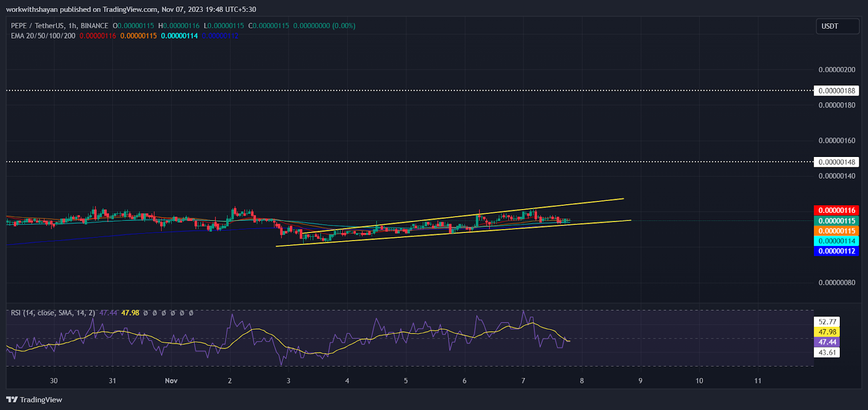Click the Nov date on time axis
The height and width of the screenshot is (410, 868).
(x=171, y=381)
